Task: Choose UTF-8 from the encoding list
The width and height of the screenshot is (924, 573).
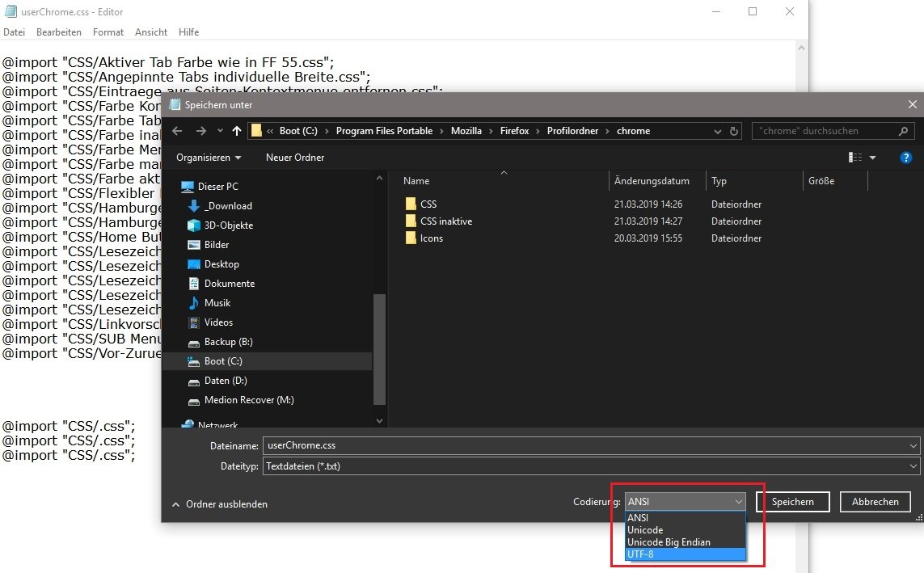Action: (639, 554)
